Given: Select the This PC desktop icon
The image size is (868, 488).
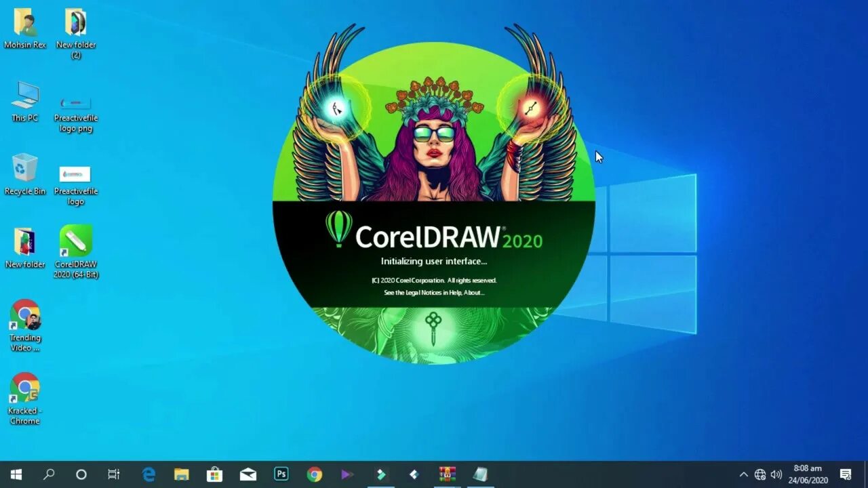Looking at the screenshot, I should coord(25,102).
